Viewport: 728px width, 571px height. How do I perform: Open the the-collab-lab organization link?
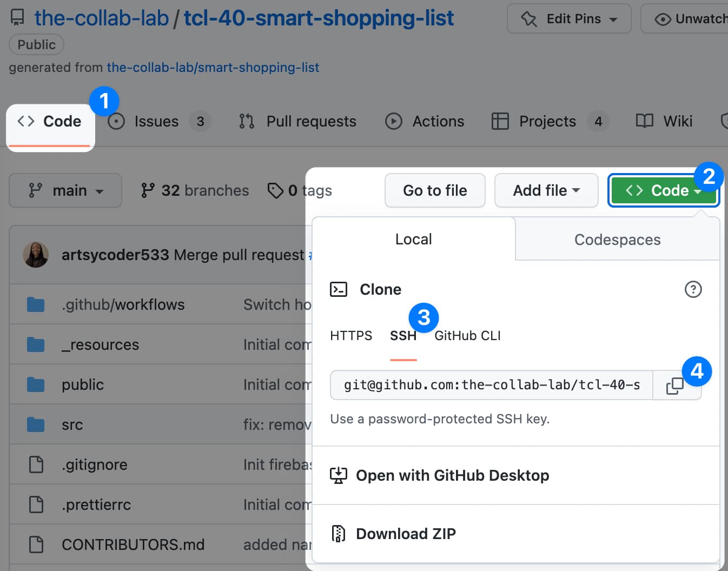coord(102,18)
